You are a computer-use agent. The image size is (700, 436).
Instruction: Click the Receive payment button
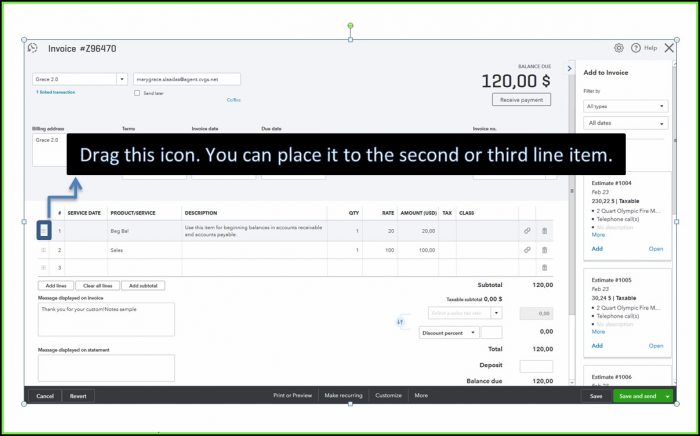[x=521, y=100]
